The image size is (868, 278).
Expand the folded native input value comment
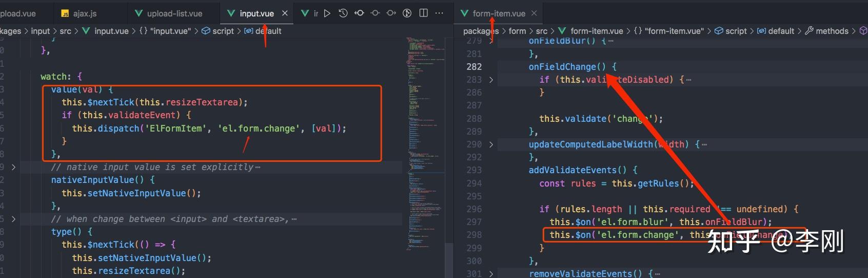13,167
